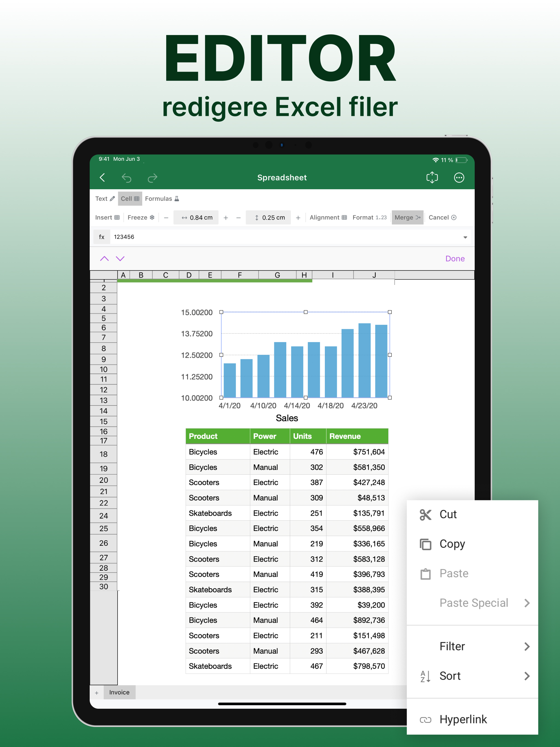Screen dimensions: 560x747
Task: Click Cancel in the cell toolbar
Action: click(442, 217)
